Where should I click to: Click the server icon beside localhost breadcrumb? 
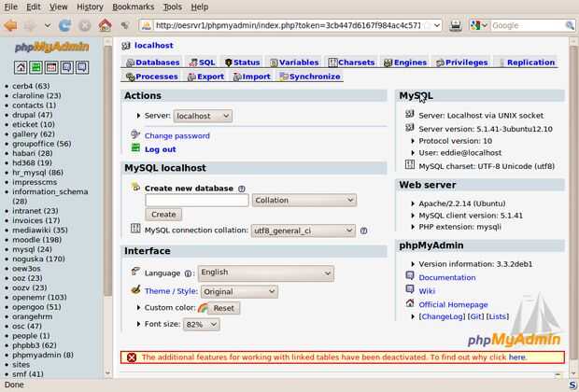[126, 46]
